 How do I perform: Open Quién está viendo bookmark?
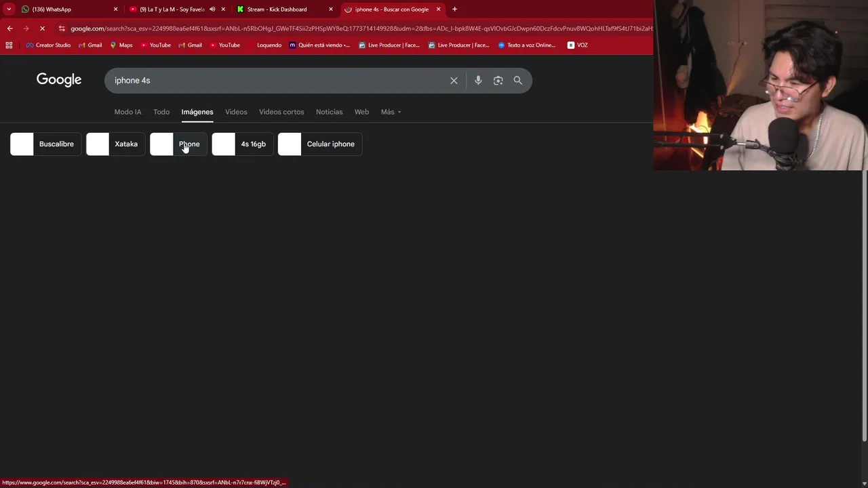click(319, 45)
